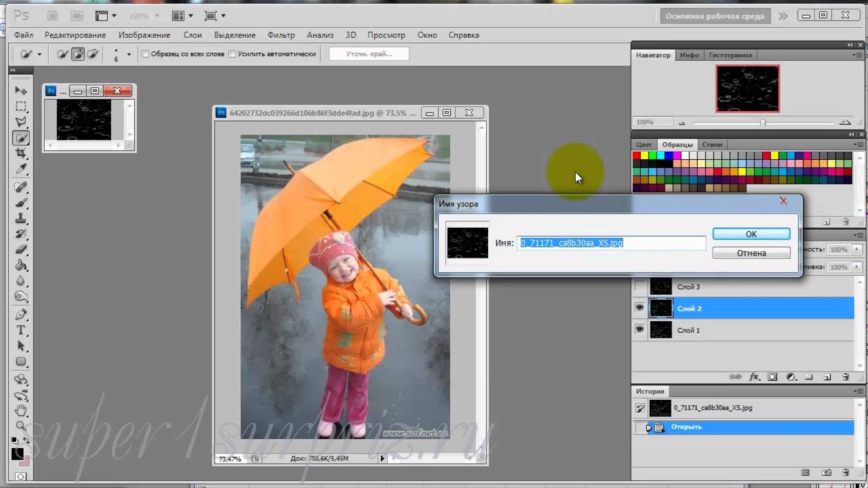Select the Paint Bucket tool
868x488 pixels.
pyautogui.click(x=21, y=265)
